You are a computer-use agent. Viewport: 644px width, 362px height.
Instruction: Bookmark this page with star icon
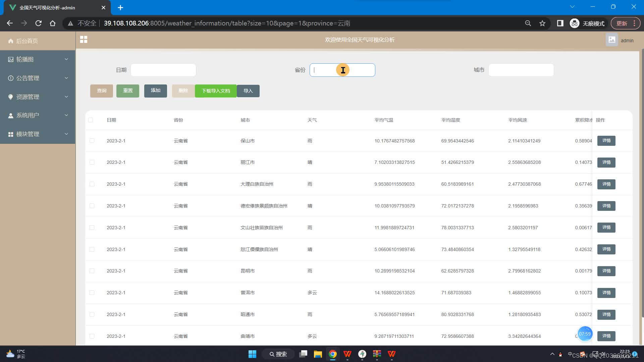(542, 23)
